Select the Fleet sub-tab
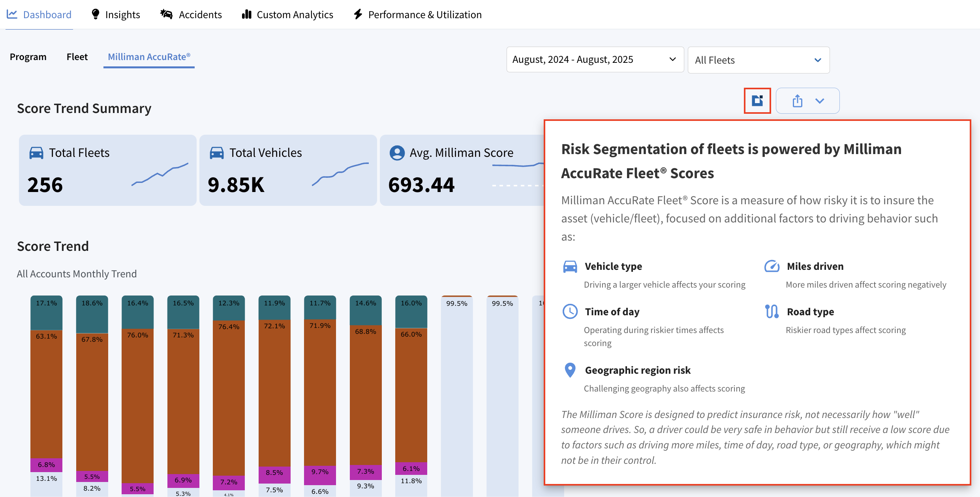This screenshot has width=980, height=497. 77,57
